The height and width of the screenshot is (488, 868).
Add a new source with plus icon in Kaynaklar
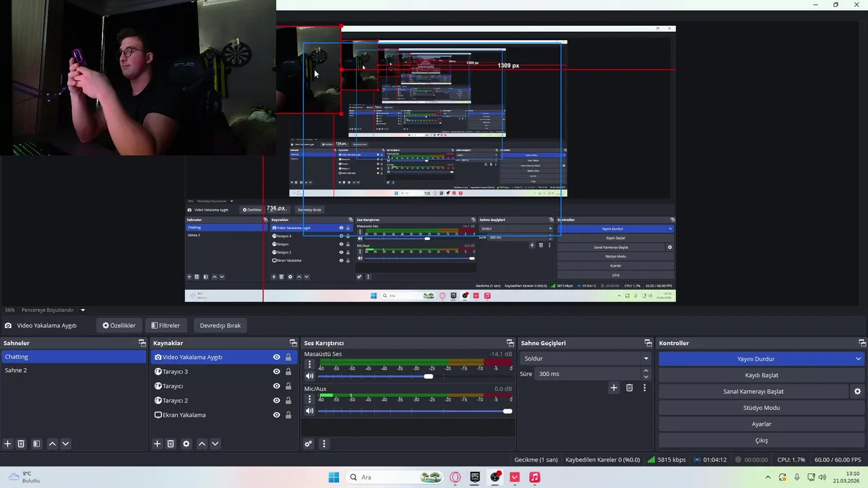tap(157, 444)
